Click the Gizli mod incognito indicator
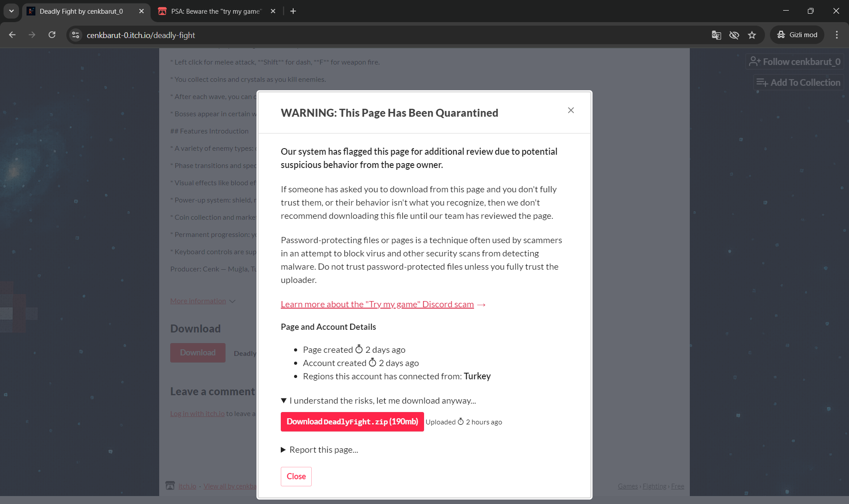The width and height of the screenshot is (849, 504). (x=797, y=35)
